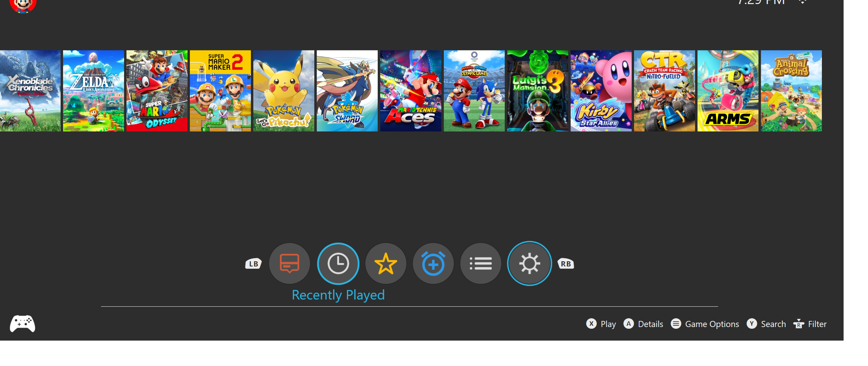The height and width of the screenshot is (366, 868).
Task: Open the Game Options menu
Action: point(705,324)
